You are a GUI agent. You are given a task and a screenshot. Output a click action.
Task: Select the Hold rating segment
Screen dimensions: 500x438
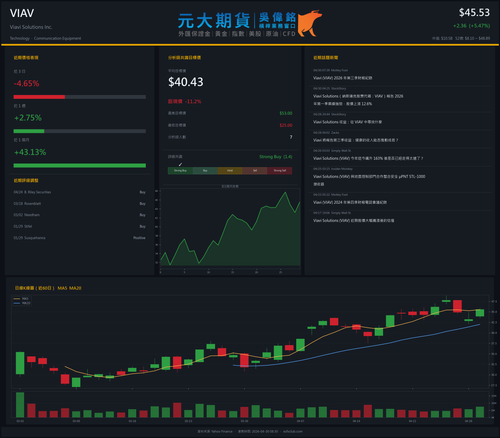(x=230, y=171)
